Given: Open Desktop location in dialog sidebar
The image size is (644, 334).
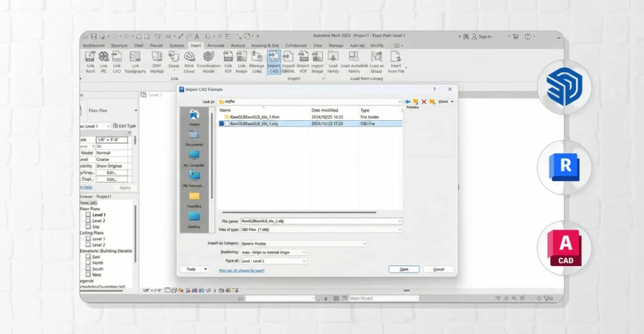Looking at the screenshot, I should click(x=194, y=220).
